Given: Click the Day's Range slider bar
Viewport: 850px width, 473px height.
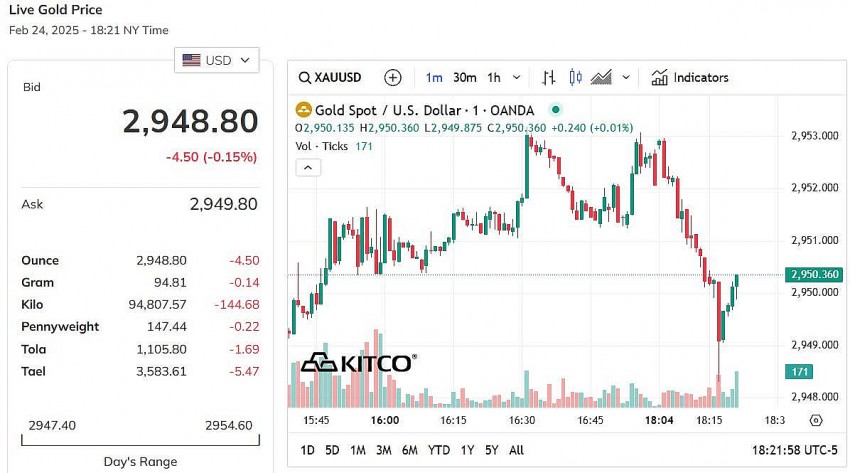Looking at the screenshot, I should click(140, 440).
